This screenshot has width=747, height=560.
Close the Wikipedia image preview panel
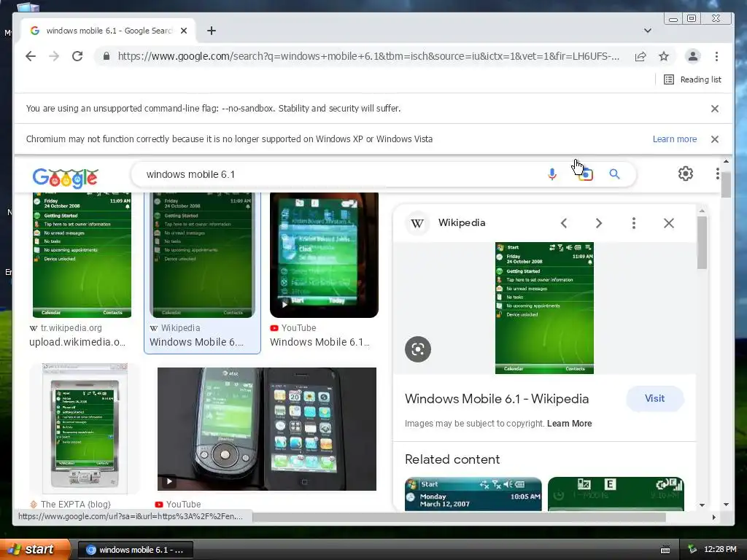click(x=669, y=223)
